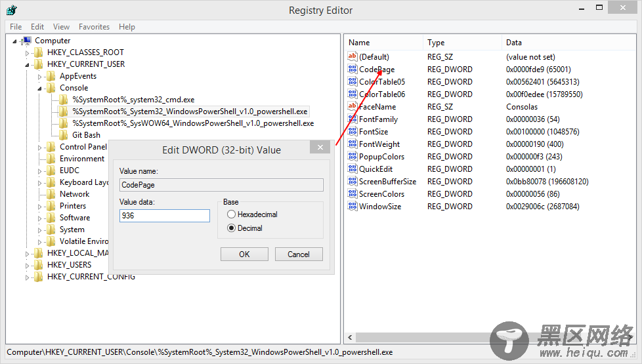This screenshot has height=364, width=642.
Task: Open the Favorites menu
Action: [x=94, y=27]
